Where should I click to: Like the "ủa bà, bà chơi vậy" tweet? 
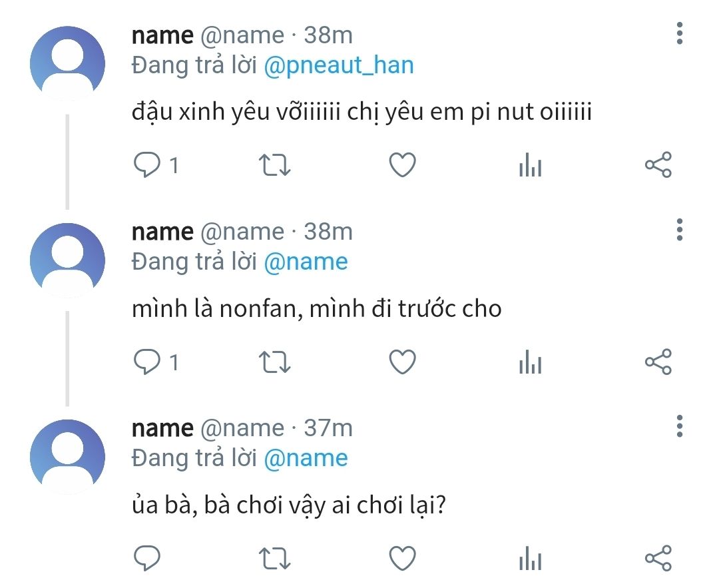pyautogui.click(x=402, y=558)
